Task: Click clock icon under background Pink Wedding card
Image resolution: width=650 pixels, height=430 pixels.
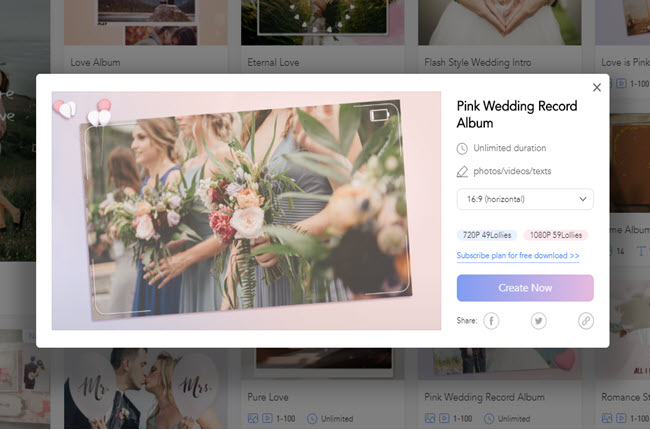Action: tap(489, 418)
